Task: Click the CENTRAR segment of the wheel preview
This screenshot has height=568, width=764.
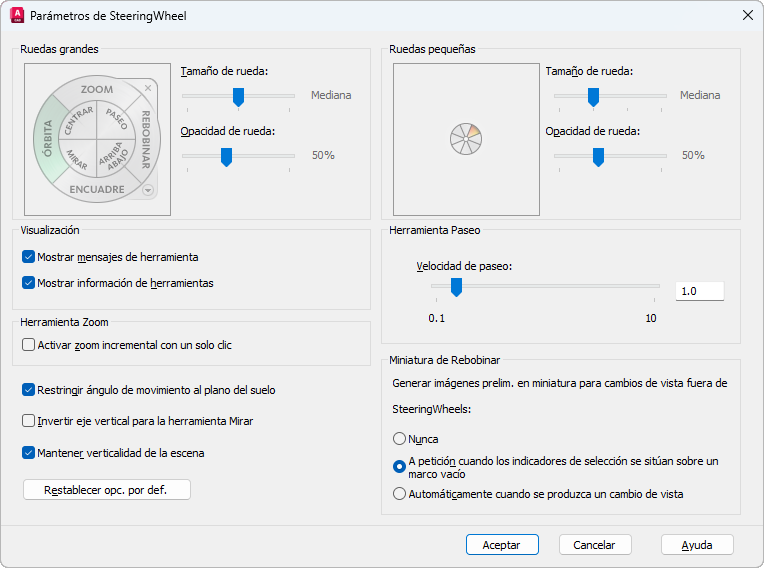Action: pos(78,120)
